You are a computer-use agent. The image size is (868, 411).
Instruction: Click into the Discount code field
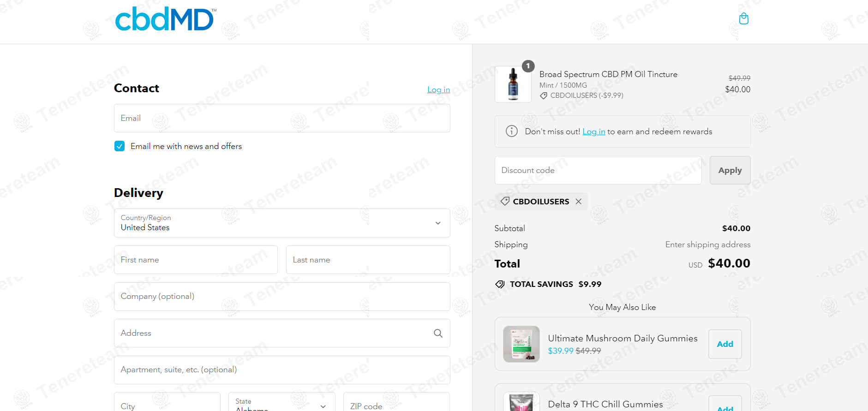pos(598,170)
